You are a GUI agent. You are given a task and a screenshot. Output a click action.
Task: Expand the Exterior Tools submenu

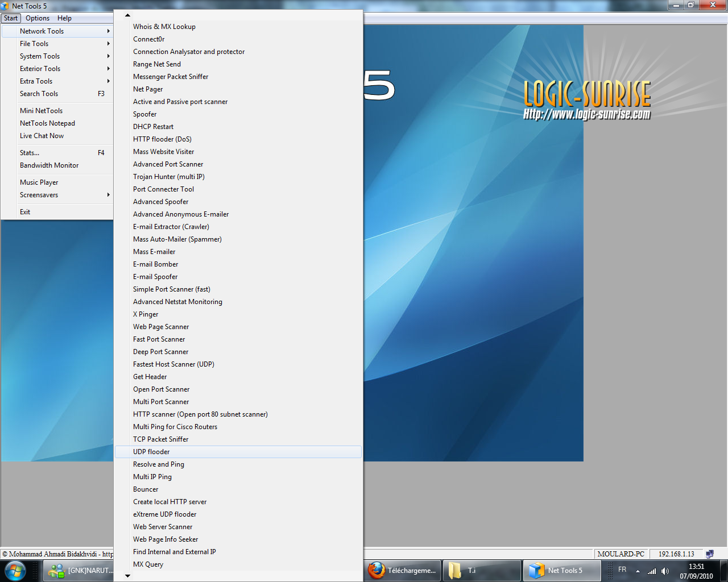click(x=57, y=69)
